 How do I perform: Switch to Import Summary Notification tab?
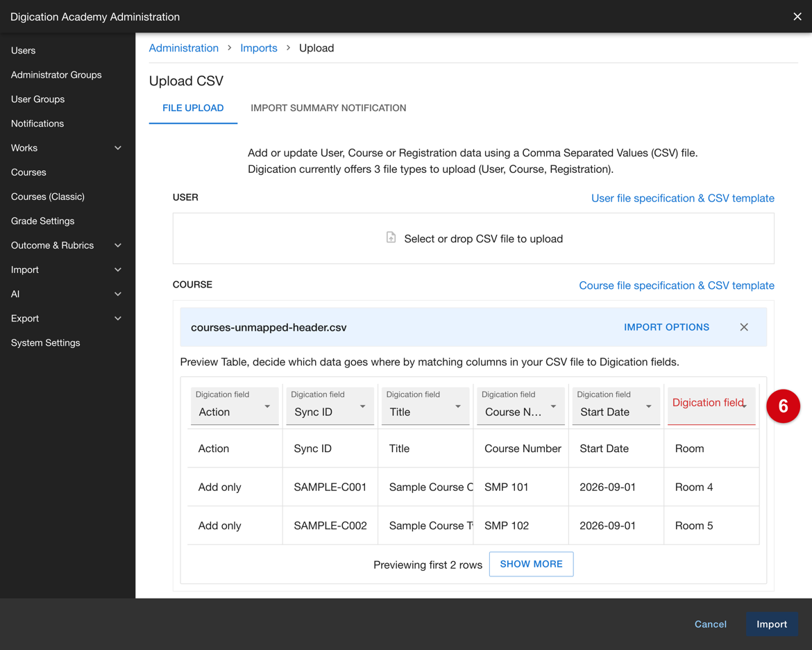click(328, 108)
